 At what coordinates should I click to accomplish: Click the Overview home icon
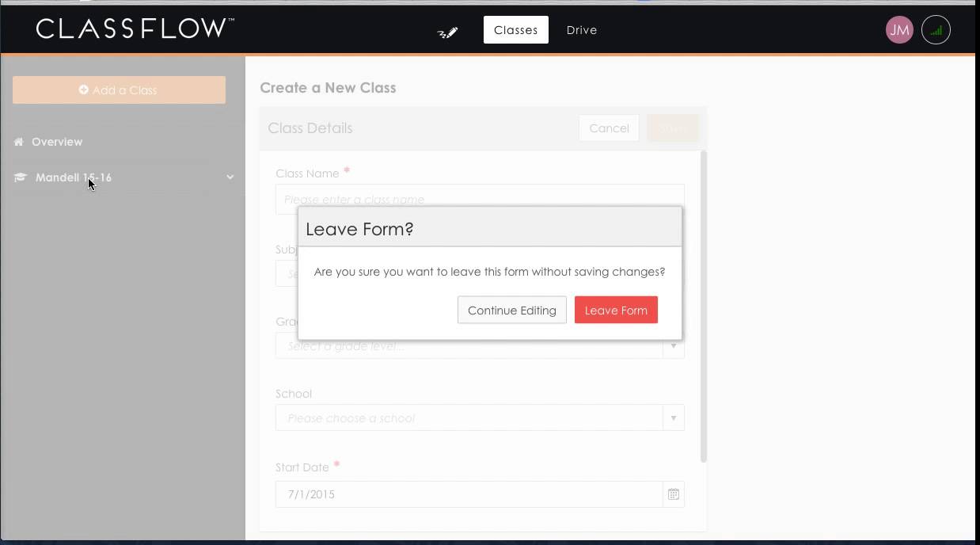[x=19, y=142]
